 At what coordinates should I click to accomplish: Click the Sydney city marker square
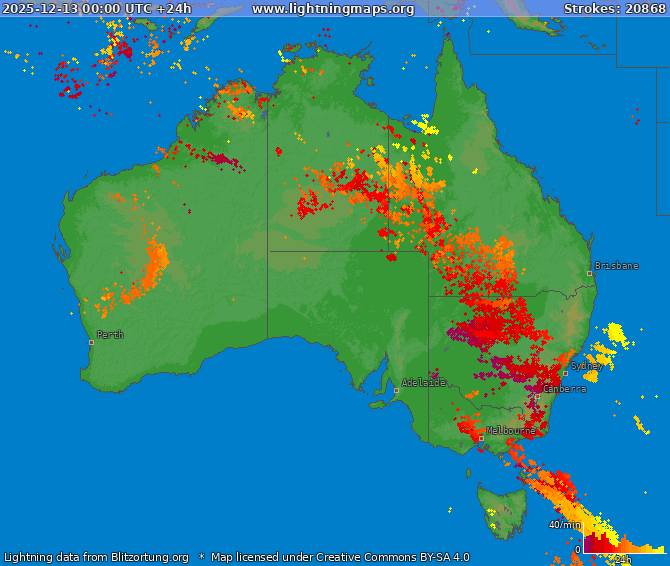click(565, 373)
